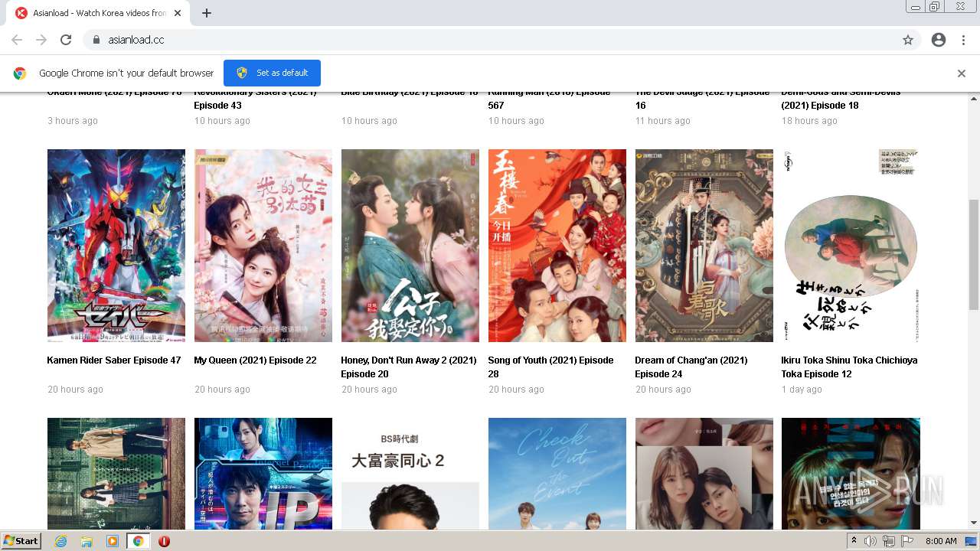Launch Internet Explorer from the taskbar
Viewport: 980px width, 551px height.
coord(60,541)
